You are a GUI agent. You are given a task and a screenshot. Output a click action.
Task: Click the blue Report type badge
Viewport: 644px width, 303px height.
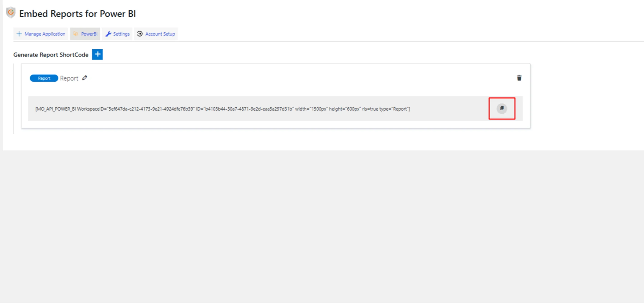coord(44,78)
